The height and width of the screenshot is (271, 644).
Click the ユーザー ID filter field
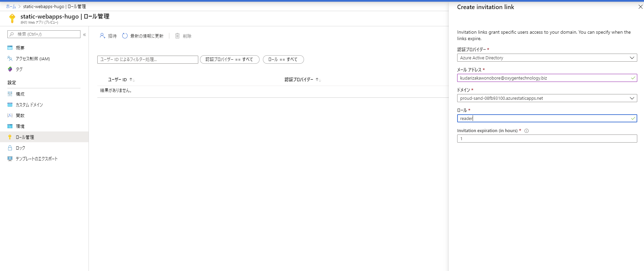[147, 59]
